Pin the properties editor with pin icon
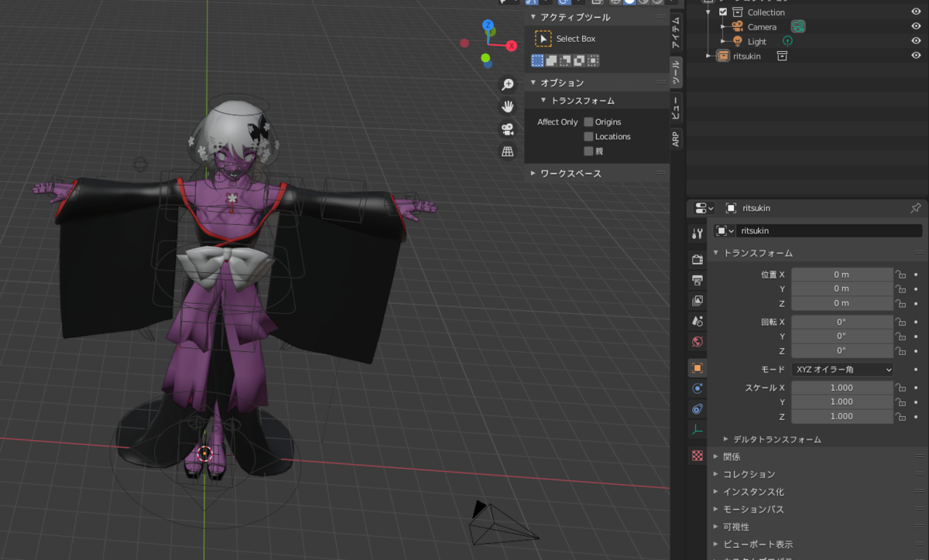Screen dimensions: 929x560 pos(915,208)
